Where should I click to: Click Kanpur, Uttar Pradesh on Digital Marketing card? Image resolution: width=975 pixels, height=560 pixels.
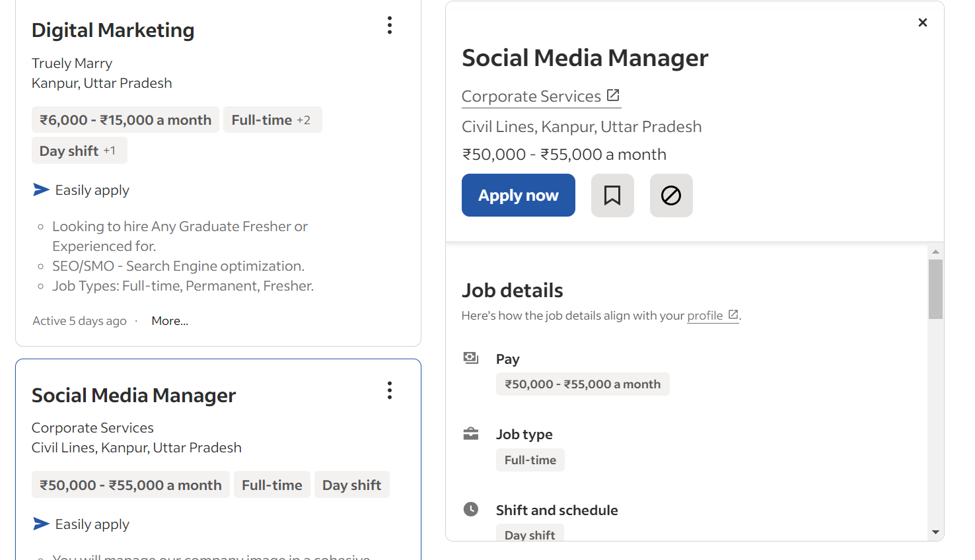point(102,83)
